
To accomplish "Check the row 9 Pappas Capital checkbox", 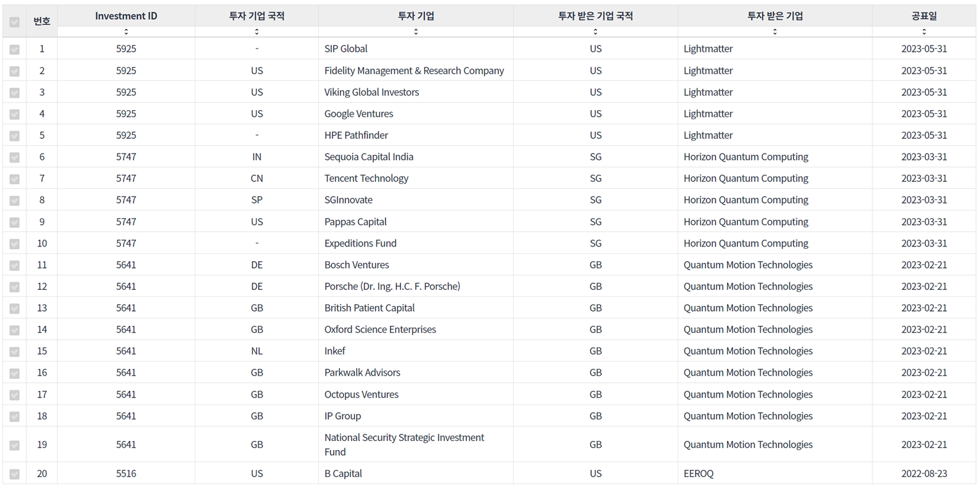I will (15, 222).
